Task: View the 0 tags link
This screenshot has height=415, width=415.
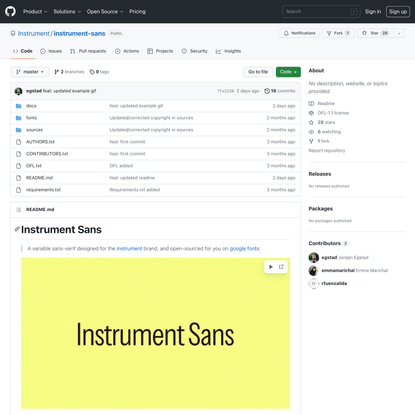Action: click(99, 72)
